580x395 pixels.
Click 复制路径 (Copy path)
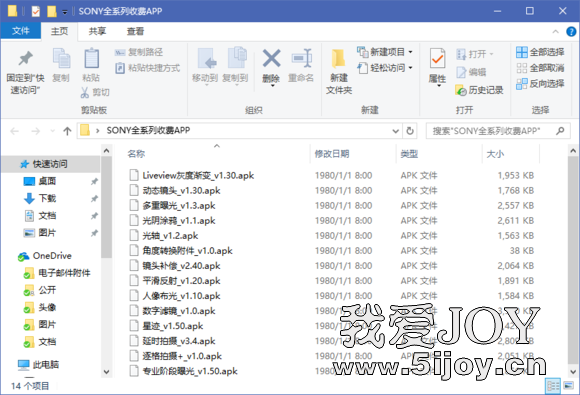139,52
